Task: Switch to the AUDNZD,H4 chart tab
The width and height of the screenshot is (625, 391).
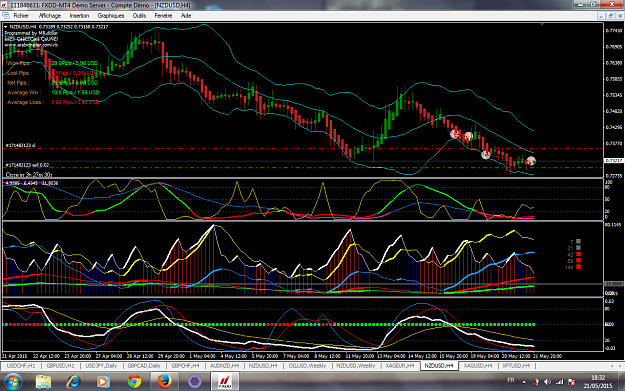Action: pos(224,365)
